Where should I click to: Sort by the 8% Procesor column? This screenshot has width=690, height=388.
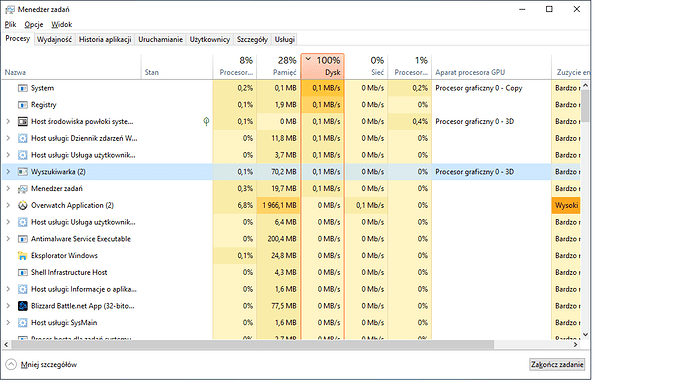(235, 66)
